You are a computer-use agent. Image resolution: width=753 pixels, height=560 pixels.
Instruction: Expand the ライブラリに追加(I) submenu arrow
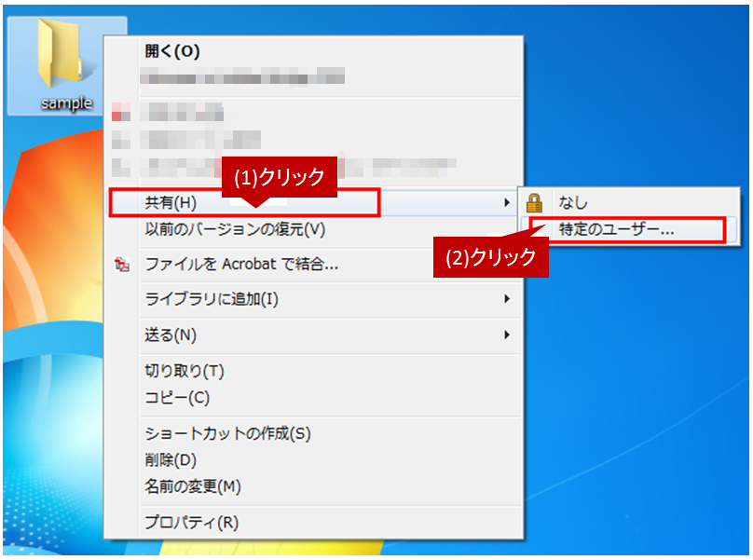click(x=507, y=299)
